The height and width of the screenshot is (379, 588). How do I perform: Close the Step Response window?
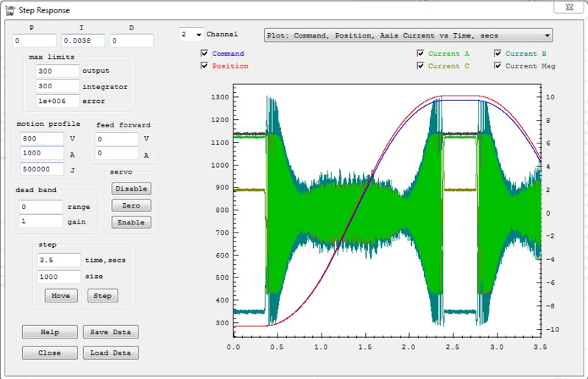coord(568,9)
